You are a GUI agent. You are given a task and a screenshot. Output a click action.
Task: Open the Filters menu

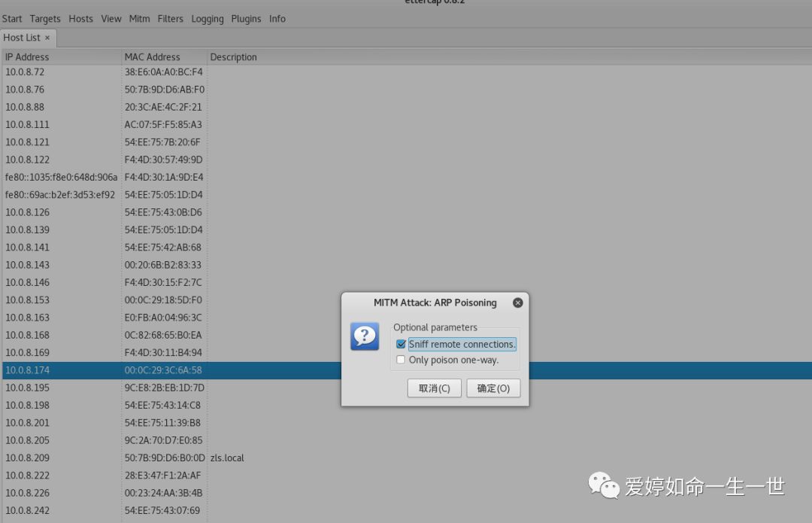[x=171, y=19]
